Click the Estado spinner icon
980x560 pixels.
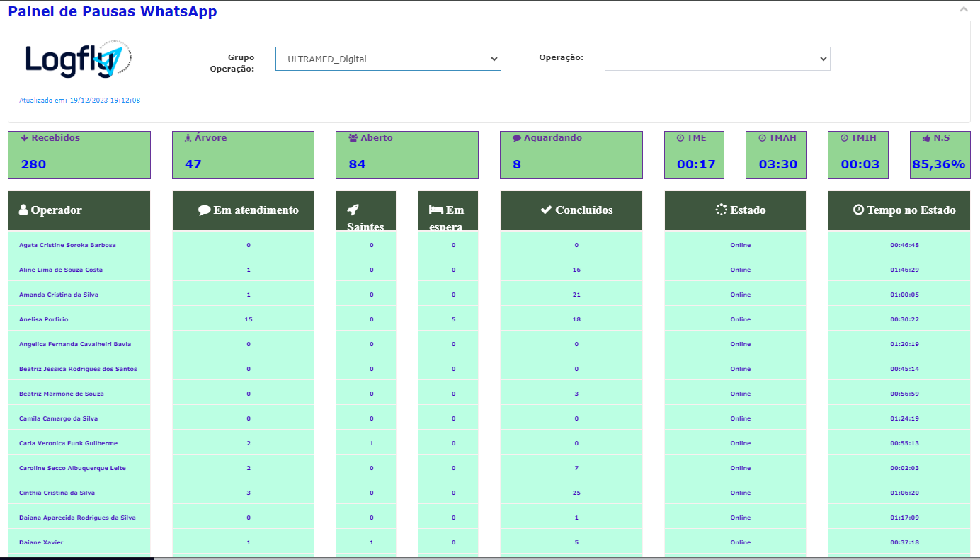722,210
